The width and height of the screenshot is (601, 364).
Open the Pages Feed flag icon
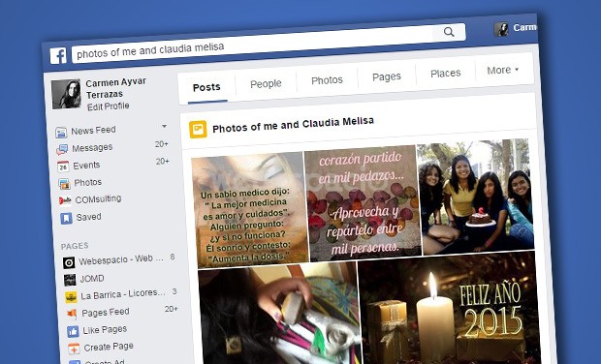[x=72, y=314]
